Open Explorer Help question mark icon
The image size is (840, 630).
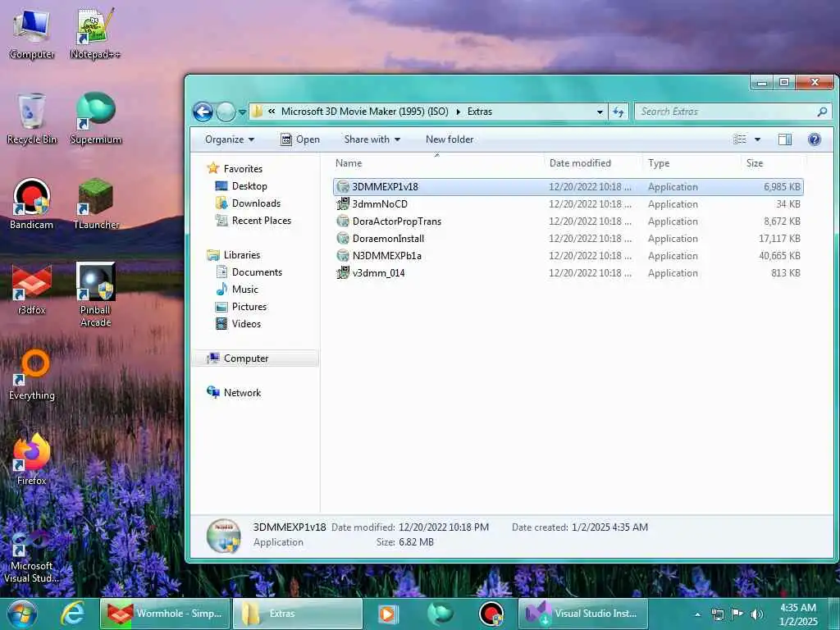click(x=815, y=139)
